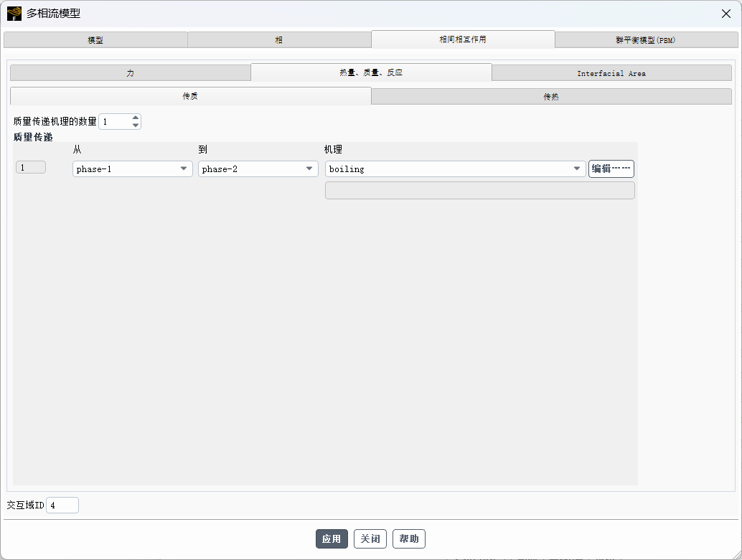Select the 传质 sub-tab
The width and height of the screenshot is (742, 560).
point(190,96)
